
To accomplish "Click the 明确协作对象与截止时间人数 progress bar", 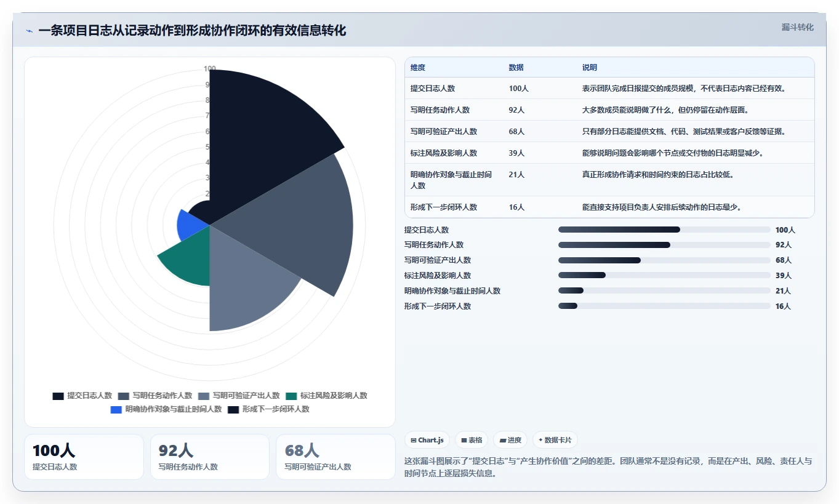I will click(x=664, y=290).
